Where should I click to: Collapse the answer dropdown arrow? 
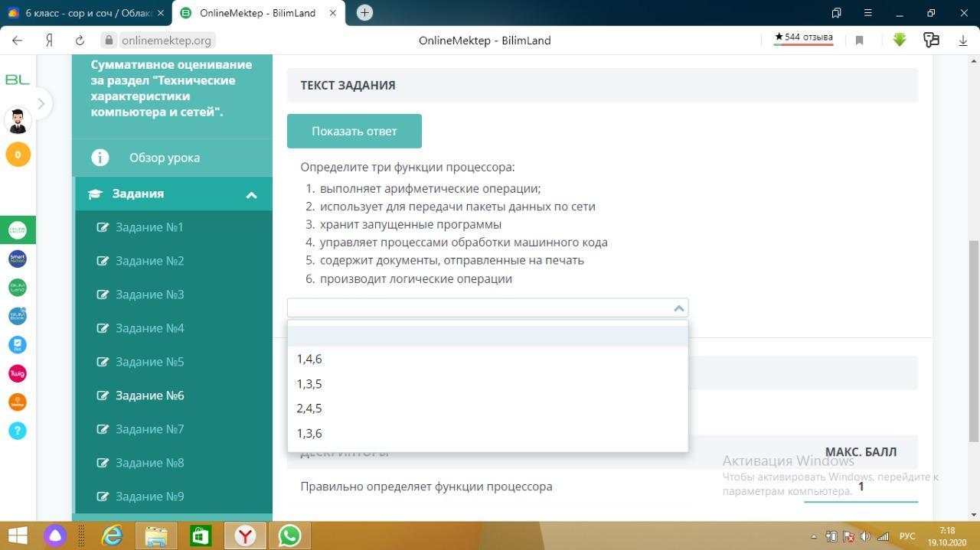pos(678,308)
